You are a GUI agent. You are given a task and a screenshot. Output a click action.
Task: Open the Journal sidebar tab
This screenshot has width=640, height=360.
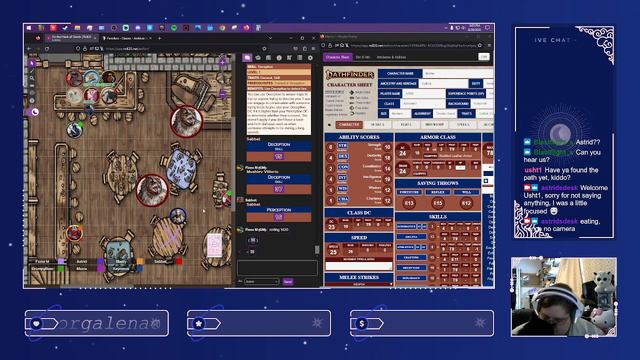(269, 58)
